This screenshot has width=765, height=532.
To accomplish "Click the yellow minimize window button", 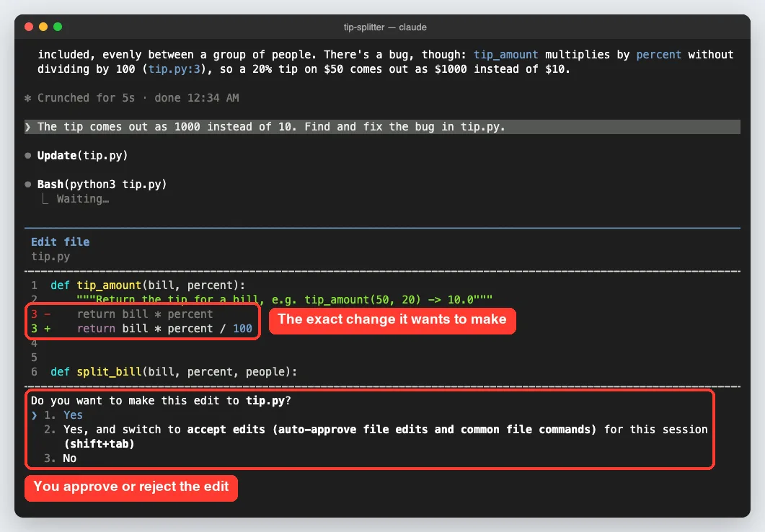I will [43, 27].
